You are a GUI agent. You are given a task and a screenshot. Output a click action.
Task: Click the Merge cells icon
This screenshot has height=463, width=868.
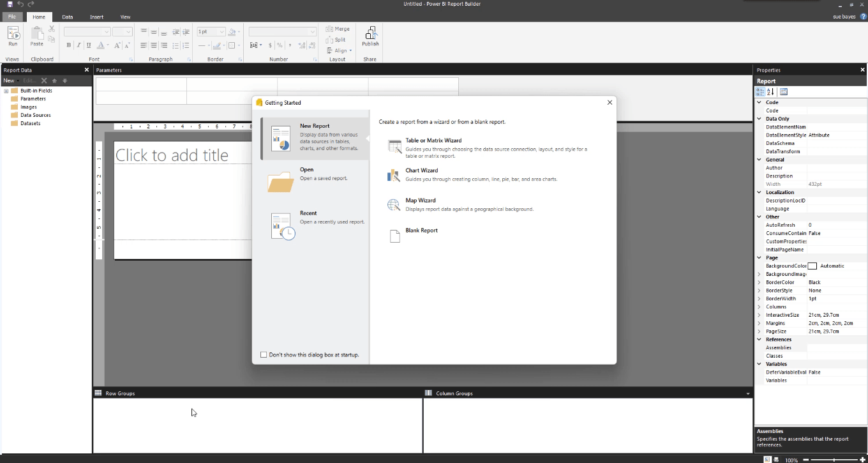pyautogui.click(x=329, y=29)
